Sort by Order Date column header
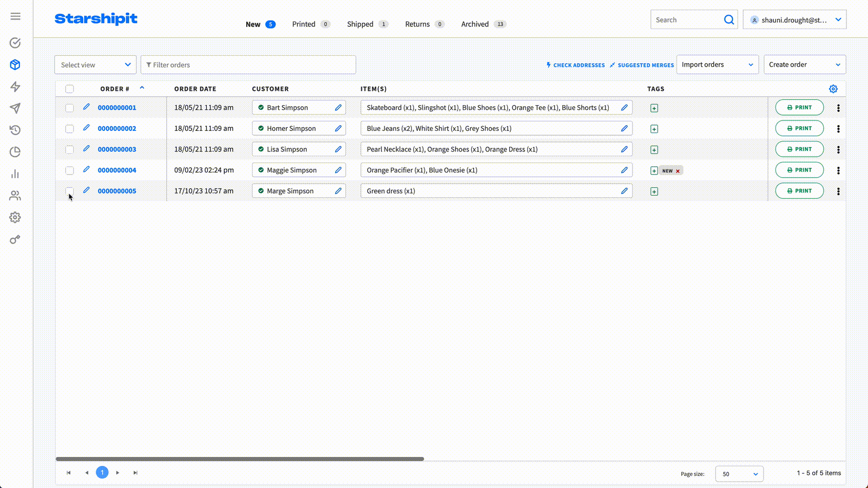The height and width of the screenshot is (488, 868). 195,89
